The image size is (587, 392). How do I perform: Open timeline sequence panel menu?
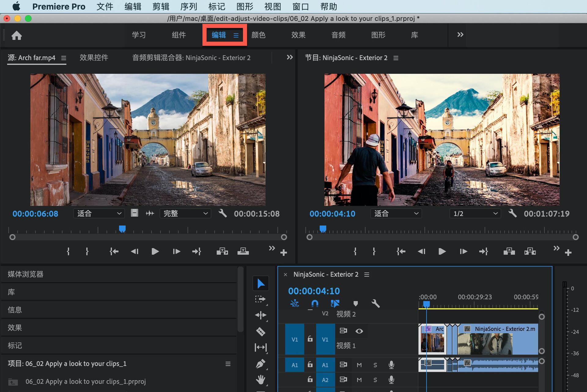click(x=367, y=274)
